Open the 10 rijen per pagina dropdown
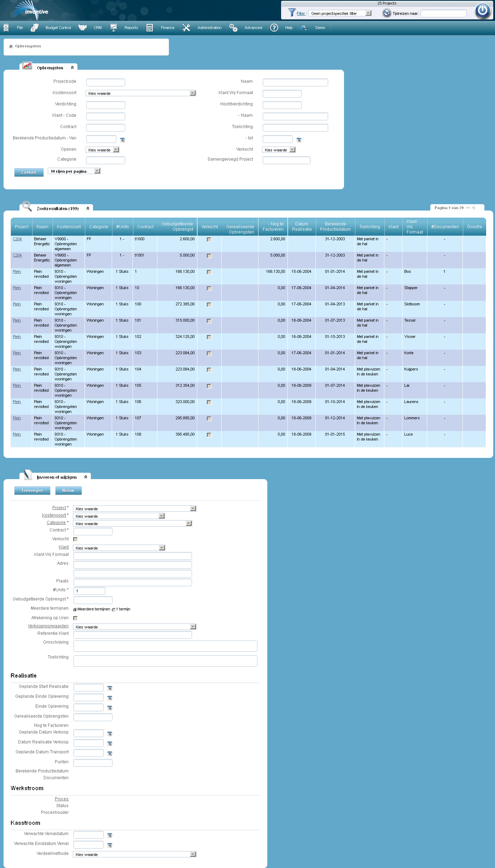This screenshot has height=868, width=495. coord(74,171)
